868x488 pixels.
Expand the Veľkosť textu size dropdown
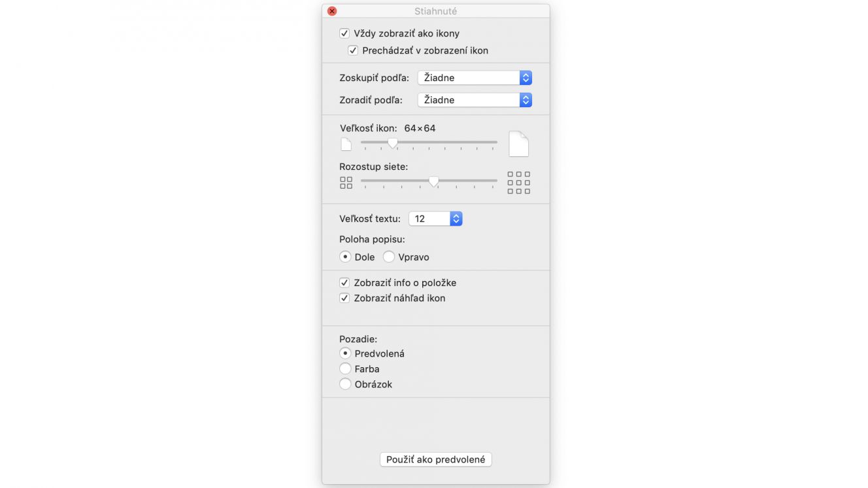click(435, 219)
